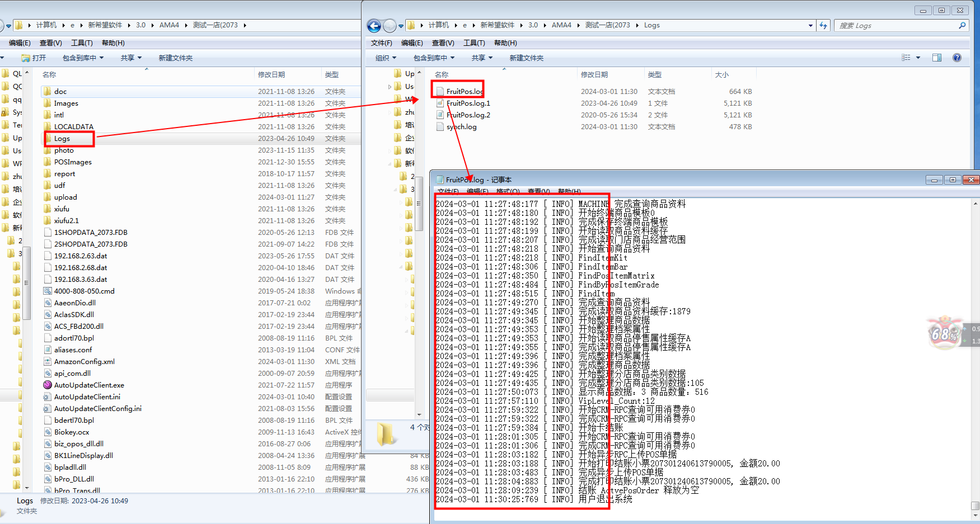Viewport: 980px width, 524px height.
Task: Click 新建文件夹 in the Logs window toolbar
Action: click(526, 58)
